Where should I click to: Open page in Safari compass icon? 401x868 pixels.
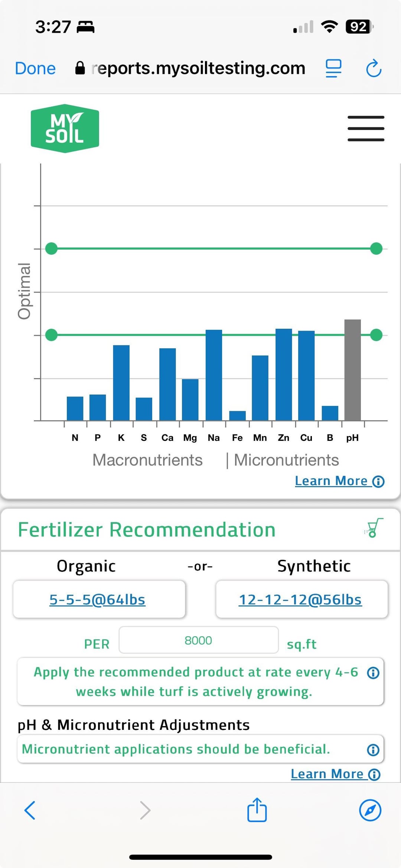[x=370, y=810]
